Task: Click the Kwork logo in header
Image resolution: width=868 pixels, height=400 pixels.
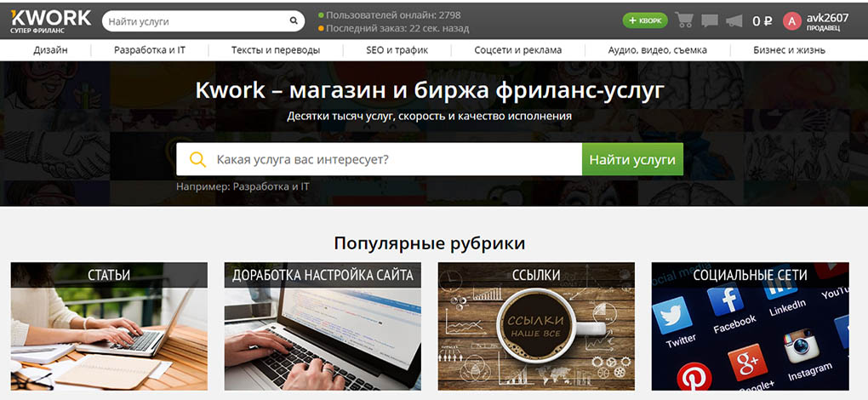Action: (51, 21)
